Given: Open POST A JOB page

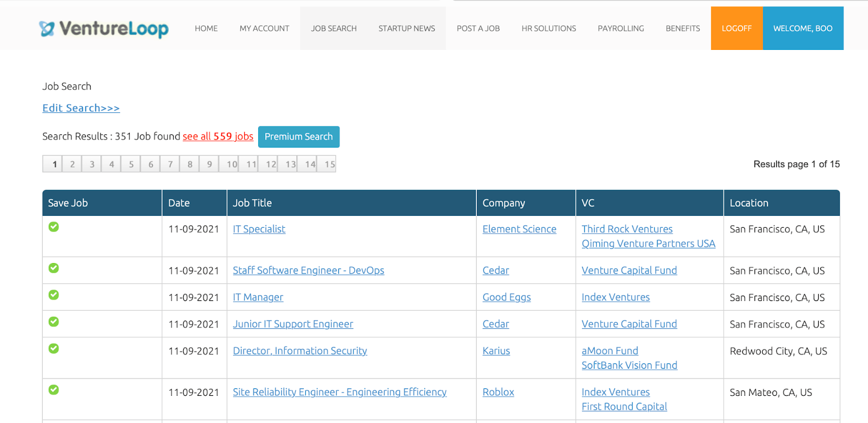Looking at the screenshot, I should (478, 28).
